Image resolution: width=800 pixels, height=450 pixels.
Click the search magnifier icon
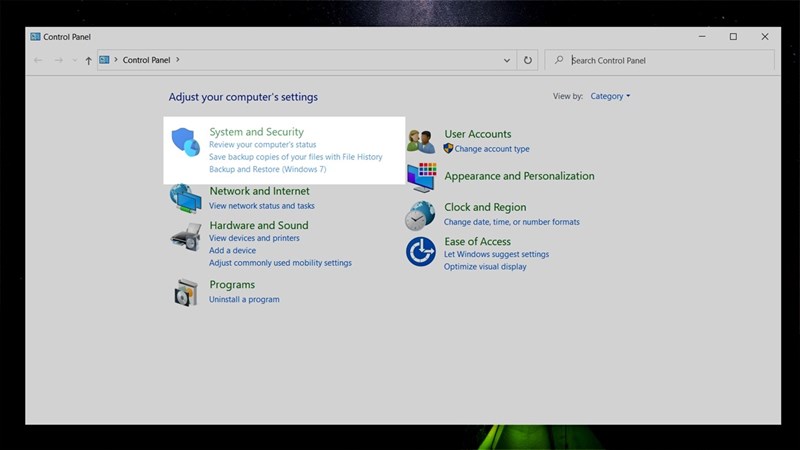(x=559, y=60)
